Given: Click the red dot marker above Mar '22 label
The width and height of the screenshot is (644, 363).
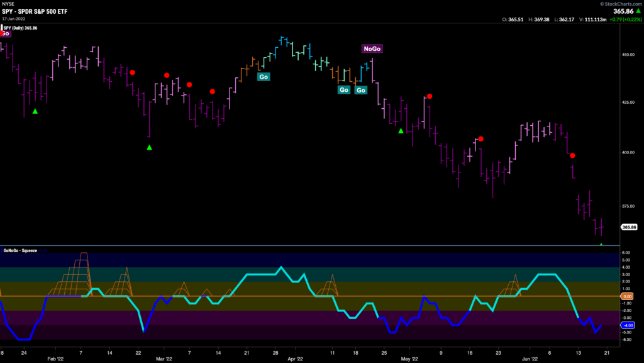Looking at the screenshot, I should click(x=167, y=75).
